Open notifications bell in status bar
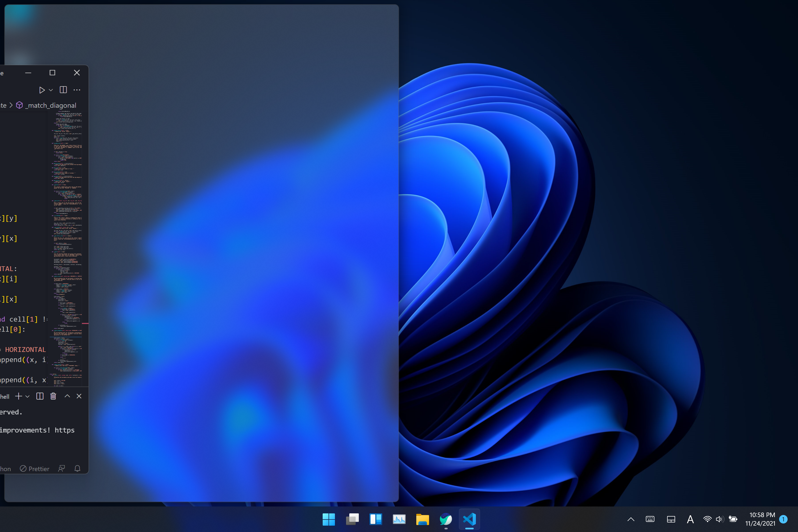 [x=77, y=468]
